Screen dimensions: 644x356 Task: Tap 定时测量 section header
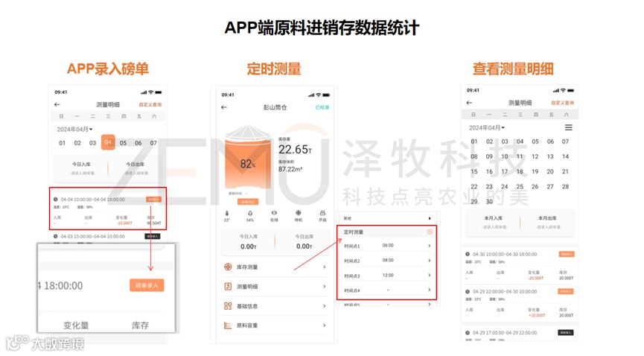(x=386, y=232)
